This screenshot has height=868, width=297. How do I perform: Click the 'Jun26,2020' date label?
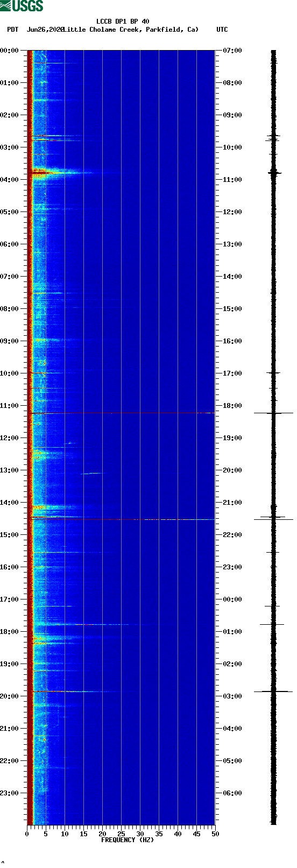pos(45,30)
